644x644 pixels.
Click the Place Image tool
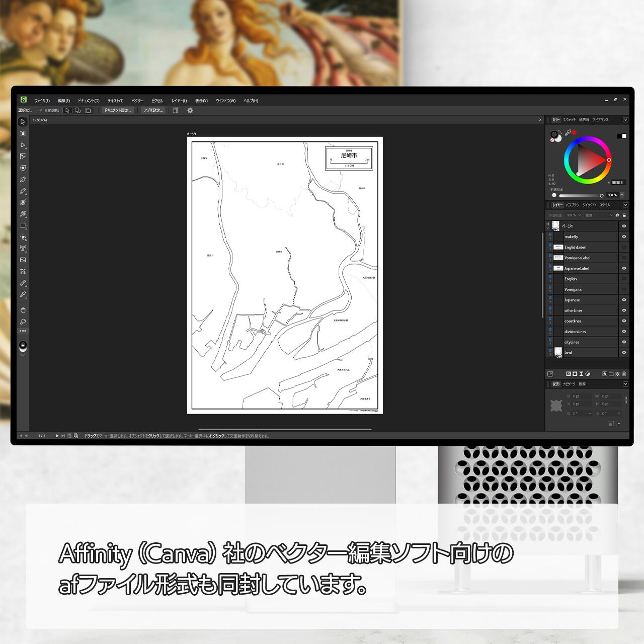pos(23,260)
